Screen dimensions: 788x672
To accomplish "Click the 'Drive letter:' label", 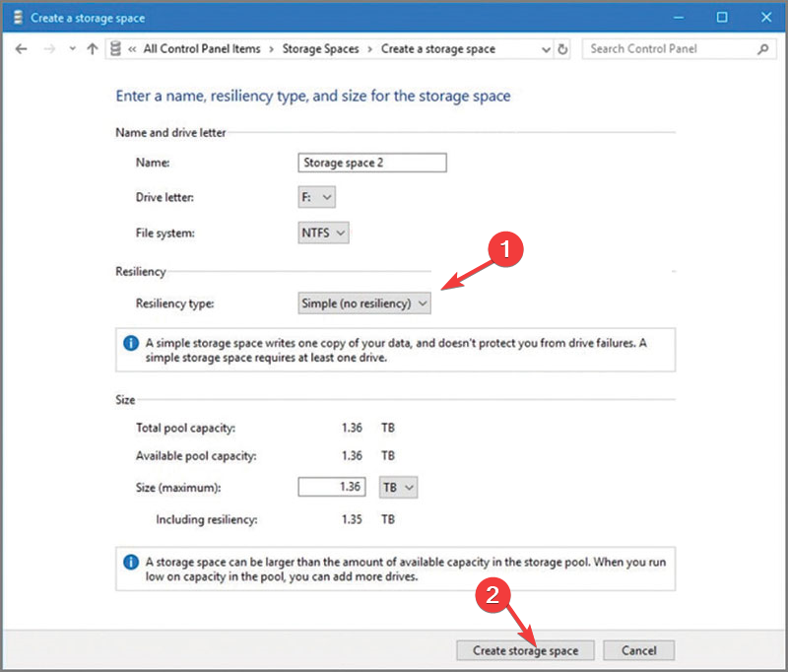I will pos(164,197).
